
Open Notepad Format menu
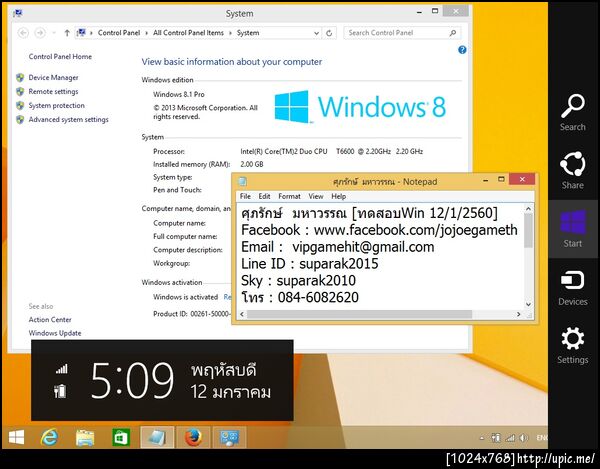click(289, 196)
